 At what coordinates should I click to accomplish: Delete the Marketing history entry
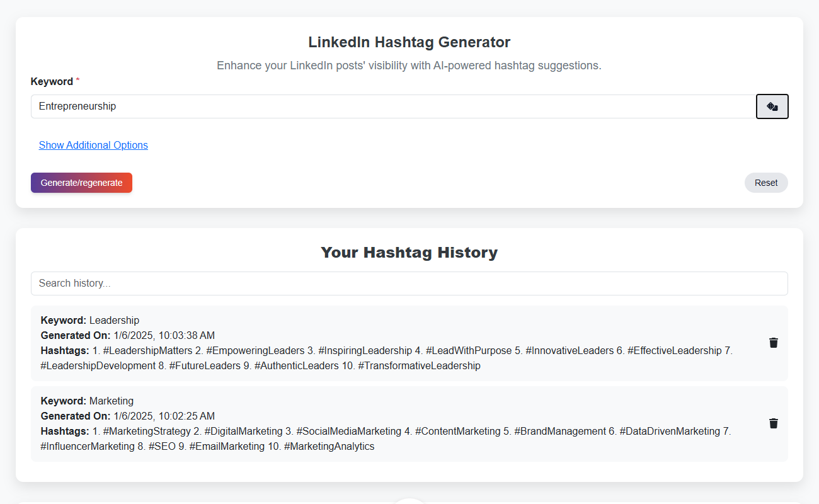[x=774, y=423]
